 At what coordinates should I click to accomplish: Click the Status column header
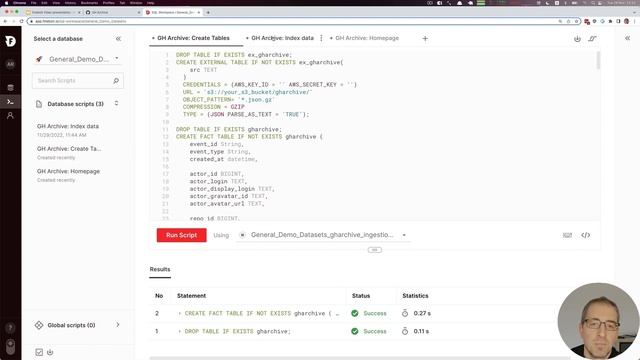click(361, 296)
